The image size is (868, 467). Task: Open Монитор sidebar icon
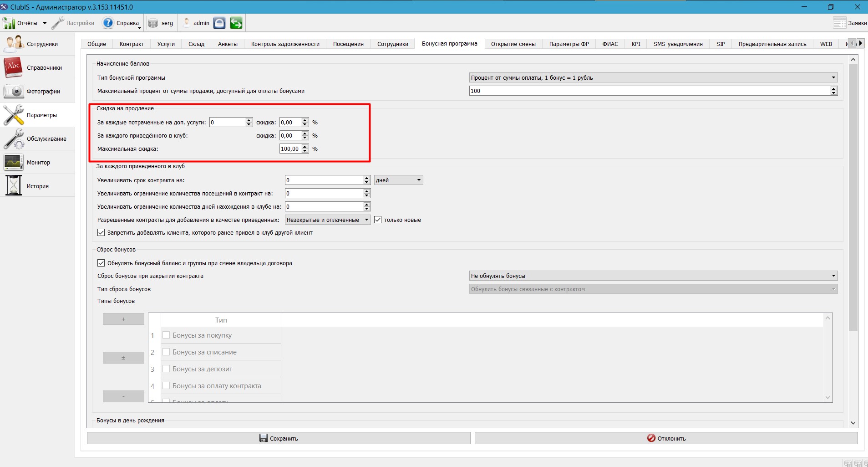(14, 162)
